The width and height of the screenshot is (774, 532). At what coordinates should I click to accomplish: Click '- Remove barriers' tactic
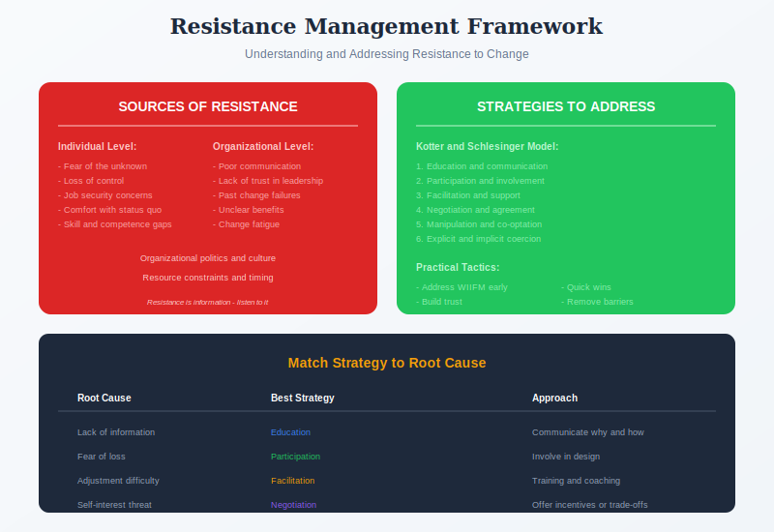tap(597, 302)
